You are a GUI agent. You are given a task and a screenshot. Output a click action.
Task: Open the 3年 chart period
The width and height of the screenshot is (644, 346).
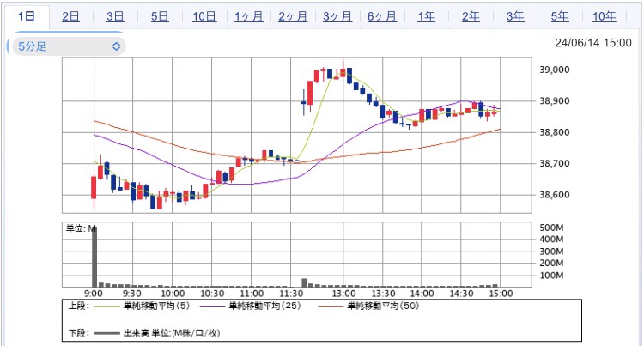[515, 16]
